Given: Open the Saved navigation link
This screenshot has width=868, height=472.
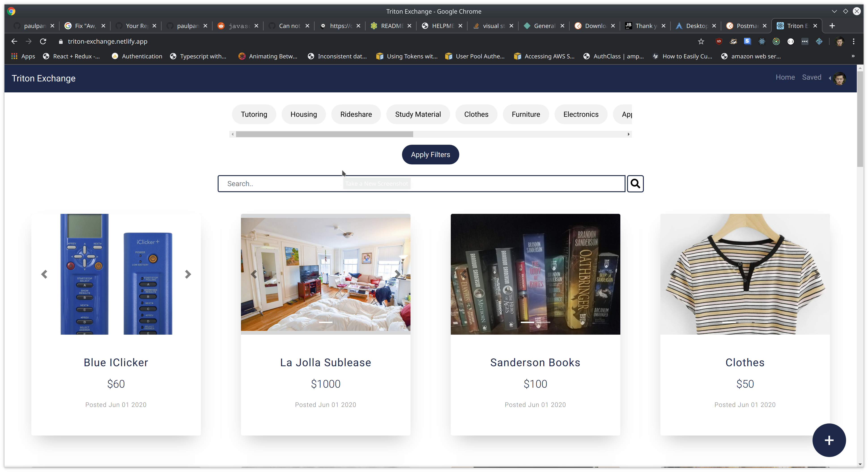Looking at the screenshot, I should [811, 77].
